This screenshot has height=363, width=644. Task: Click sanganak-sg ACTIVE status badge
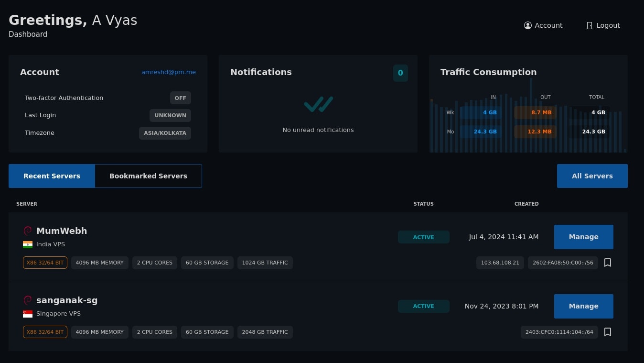click(x=424, y=306)
